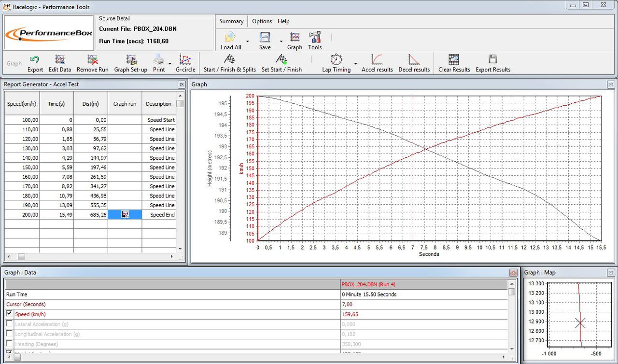Click Set Start / Finish
This screenshot has height=364, width=618.
pos(281,63)
